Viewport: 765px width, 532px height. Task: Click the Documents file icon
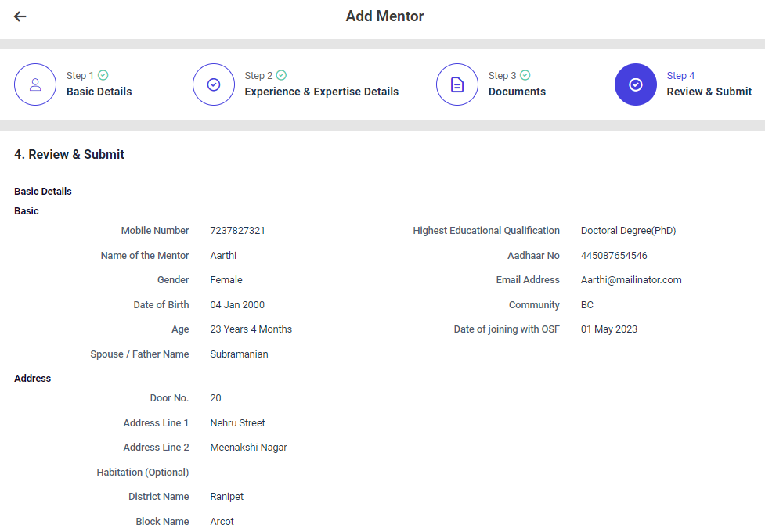[457, 84]
